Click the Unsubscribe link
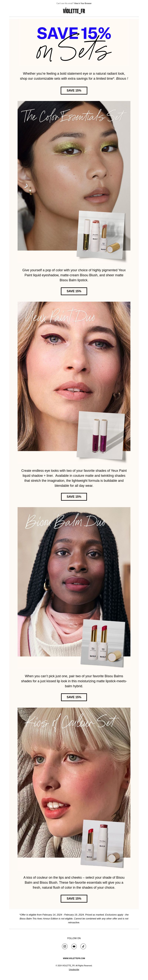148x980 pixels. tap(74, 970)
